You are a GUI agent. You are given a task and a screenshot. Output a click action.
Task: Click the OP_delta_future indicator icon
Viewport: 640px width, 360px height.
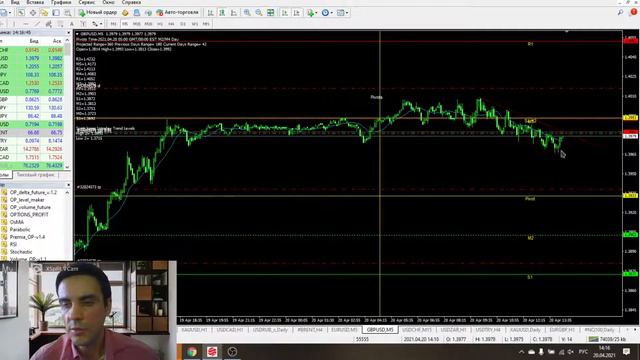pos(4,192)
